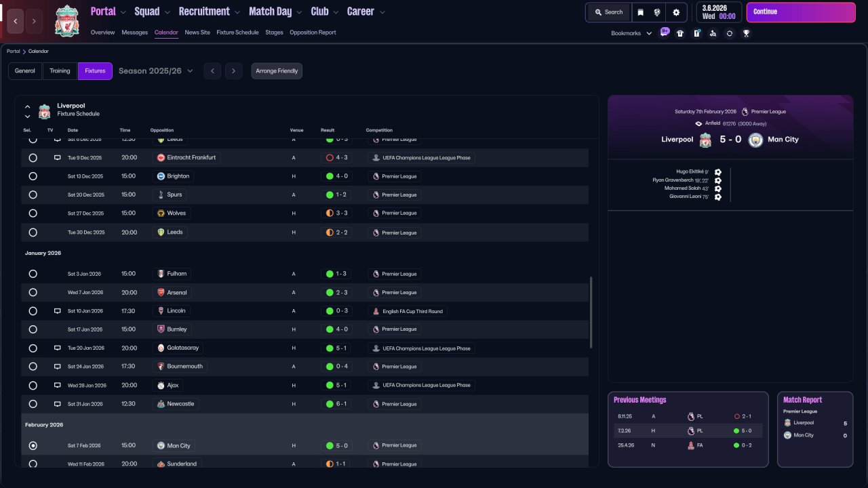Open the notifications bubble showing 9+
The height and width of the screenshot is (488, 868).
[x=665, y=32]
